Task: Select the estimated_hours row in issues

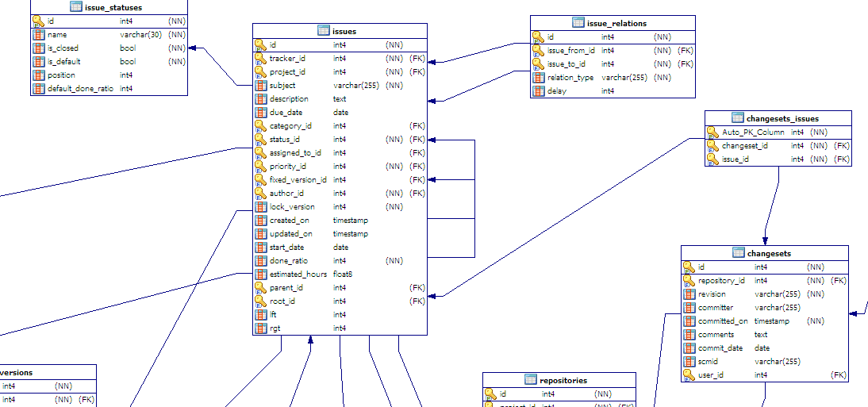Action: point(298,275)
